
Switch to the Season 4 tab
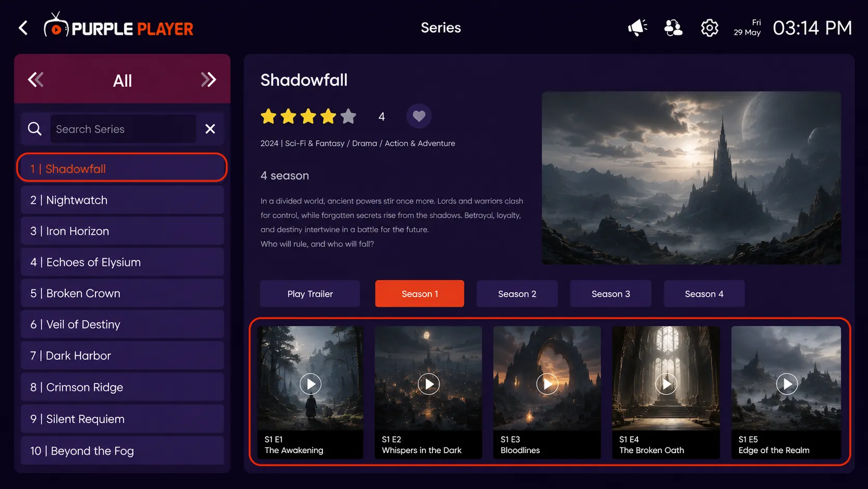click(x=704, y=294)
